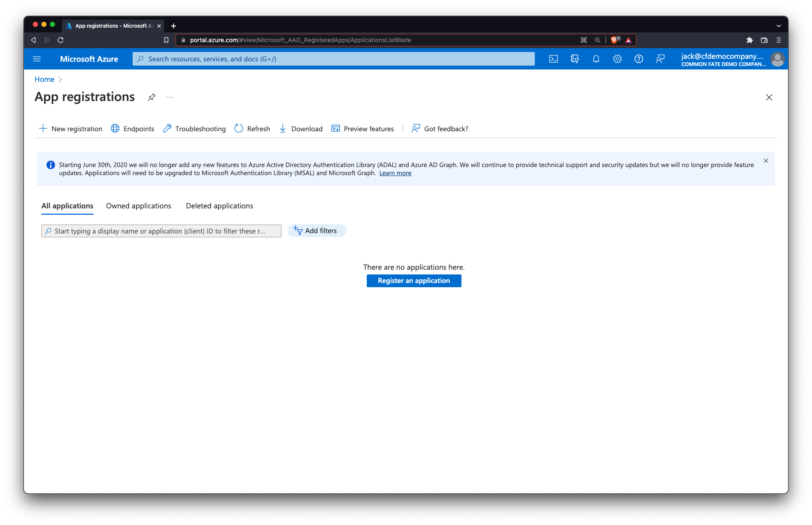Click the App registrations heading
The width and height of the screenshot is (812, 525).
[x=84, y=97]
